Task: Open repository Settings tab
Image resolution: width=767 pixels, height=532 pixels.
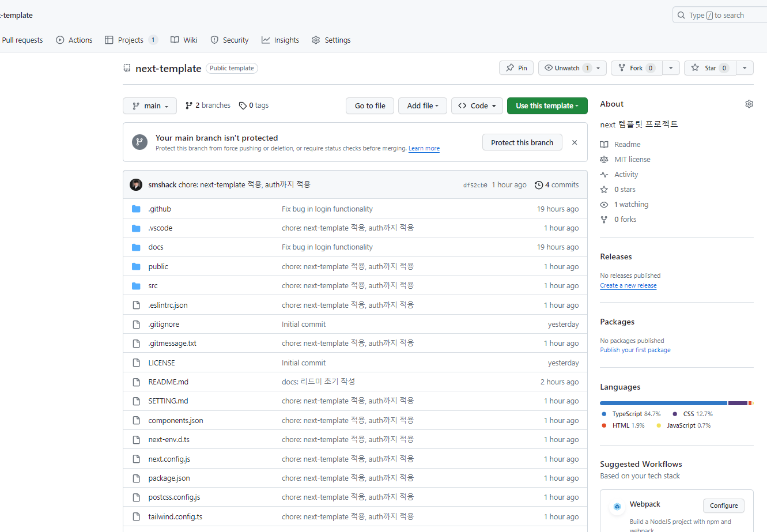Action: 331,40
